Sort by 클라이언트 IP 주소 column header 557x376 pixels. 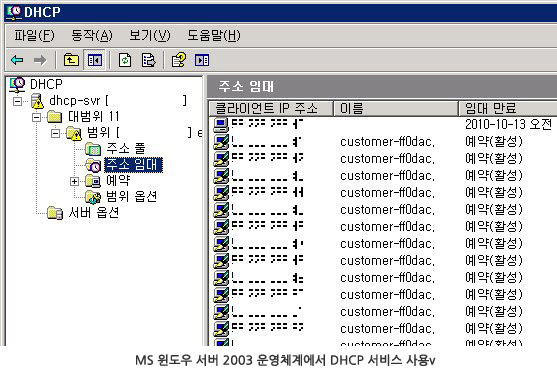[271, 108]
